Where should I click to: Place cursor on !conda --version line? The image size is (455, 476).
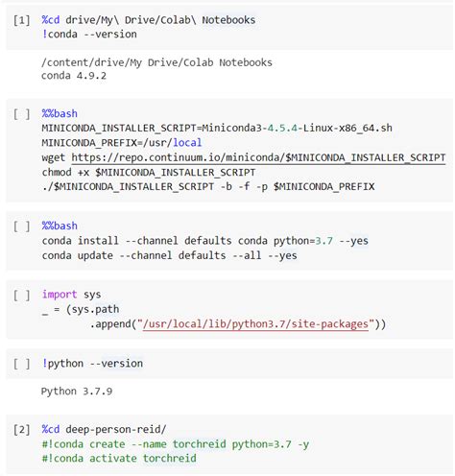tap(89, 35)
